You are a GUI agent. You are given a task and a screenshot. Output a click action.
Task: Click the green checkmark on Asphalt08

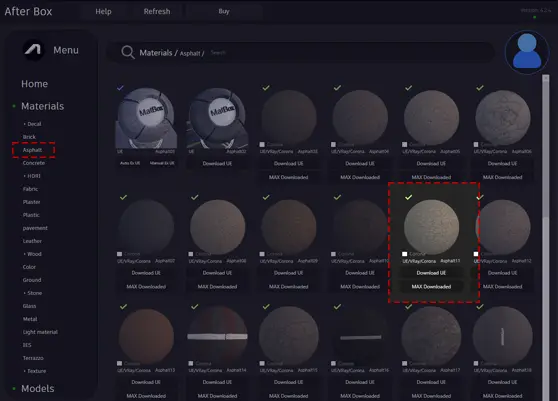(x=195, y=197)
